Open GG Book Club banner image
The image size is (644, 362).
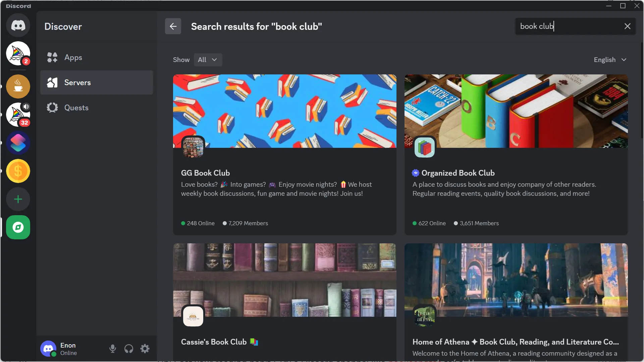(285, 111)
